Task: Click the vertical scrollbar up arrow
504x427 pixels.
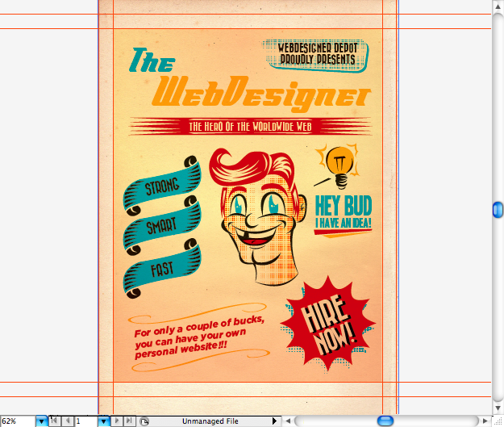Action: pyautogui.click(x=498, y=7)
